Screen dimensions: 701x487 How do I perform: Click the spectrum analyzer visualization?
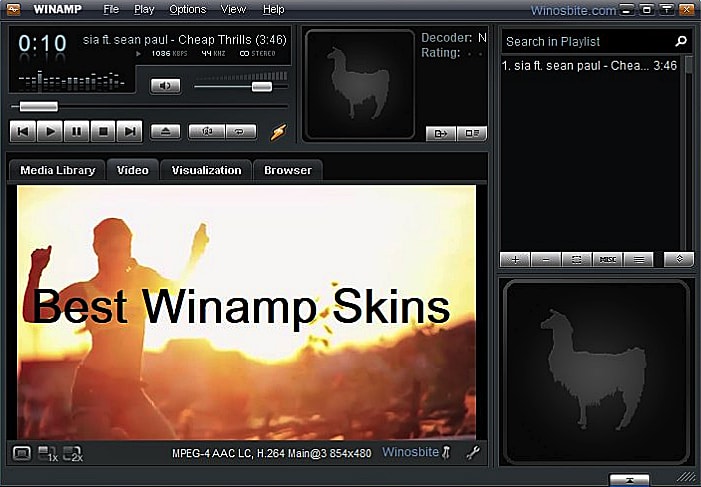(72, 80)
